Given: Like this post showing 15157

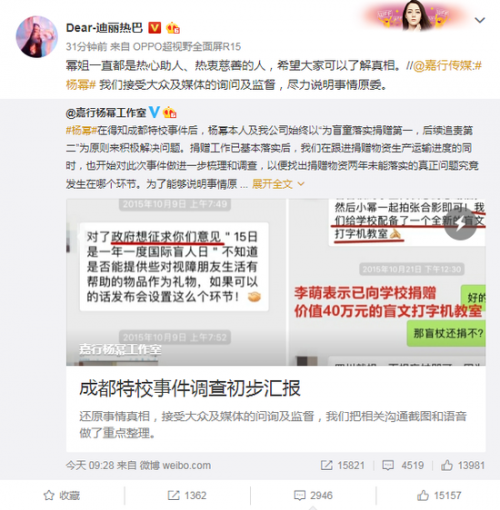Looking at the screenshot, I should pyautogui.click(x=439, y=495).
